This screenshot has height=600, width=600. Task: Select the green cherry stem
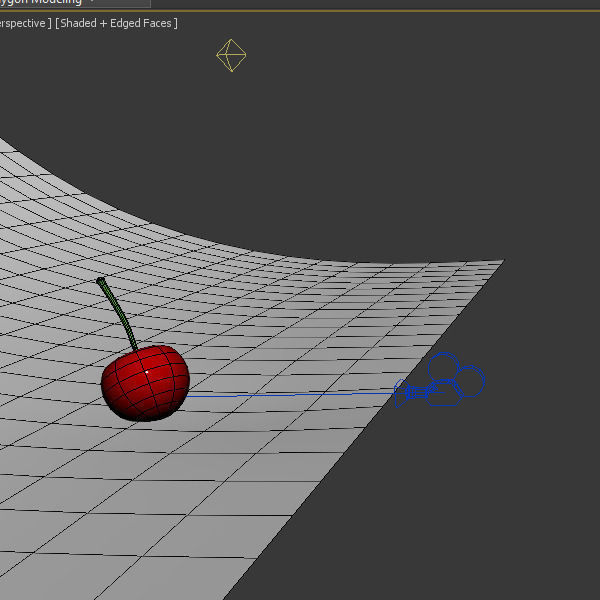click(x=117, y=313)
